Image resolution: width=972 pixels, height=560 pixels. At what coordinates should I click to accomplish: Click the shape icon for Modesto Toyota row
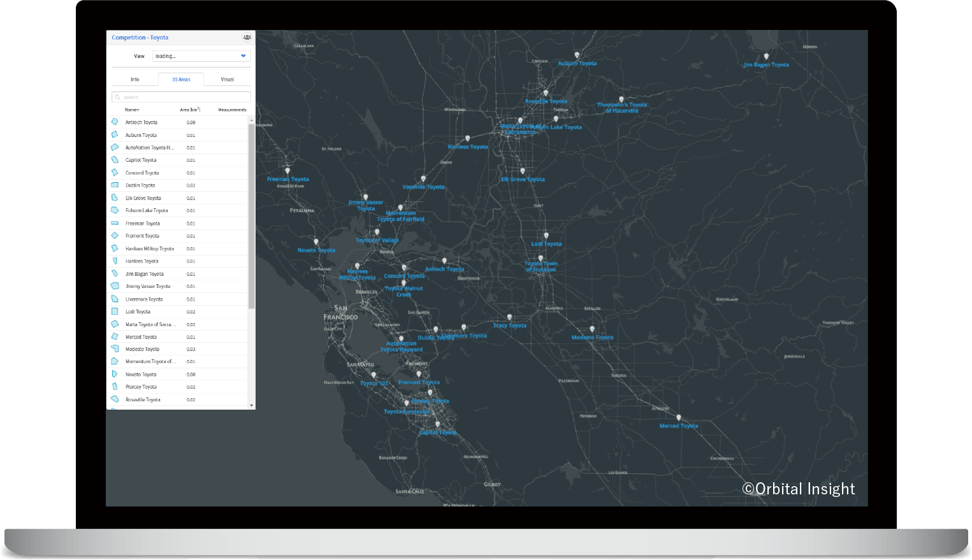tap(115, 349)
